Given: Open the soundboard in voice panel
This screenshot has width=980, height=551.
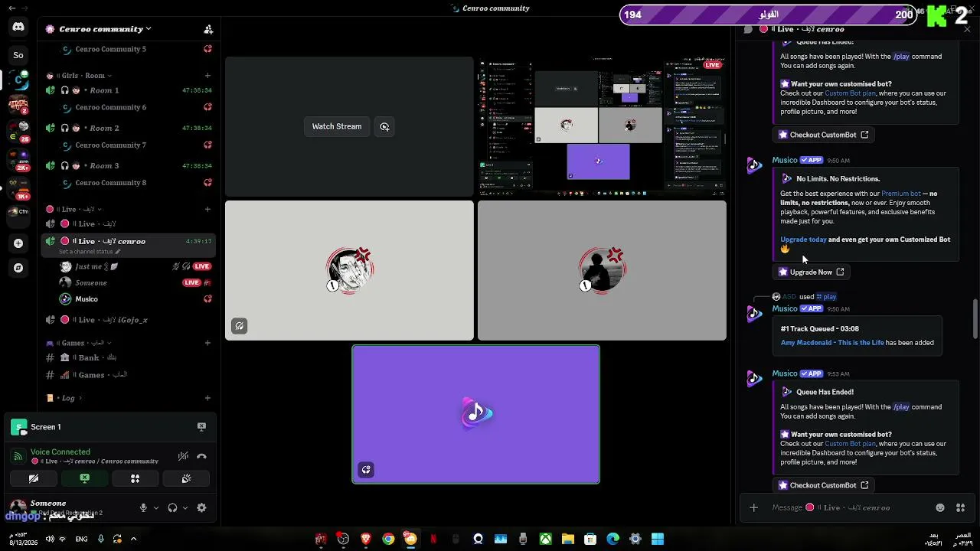Looking at the screenshot, I should coord(186,478).
